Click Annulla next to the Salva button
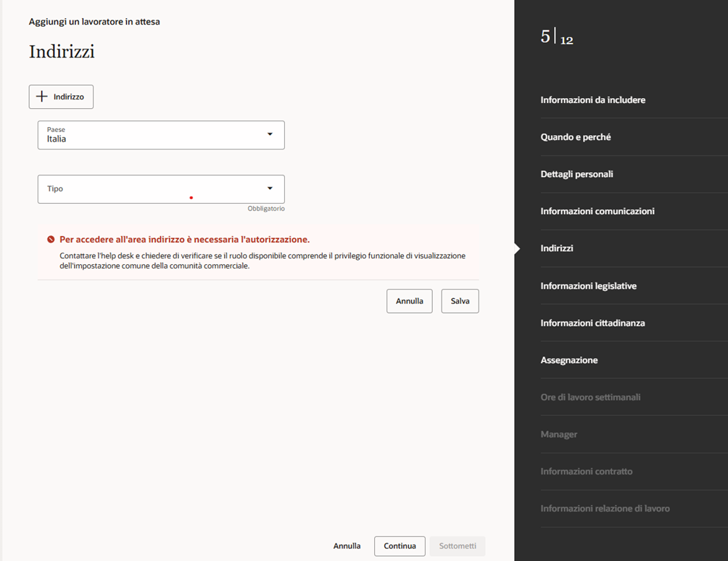This screenshot has height=561, width=728. click(x=410, y=300)
